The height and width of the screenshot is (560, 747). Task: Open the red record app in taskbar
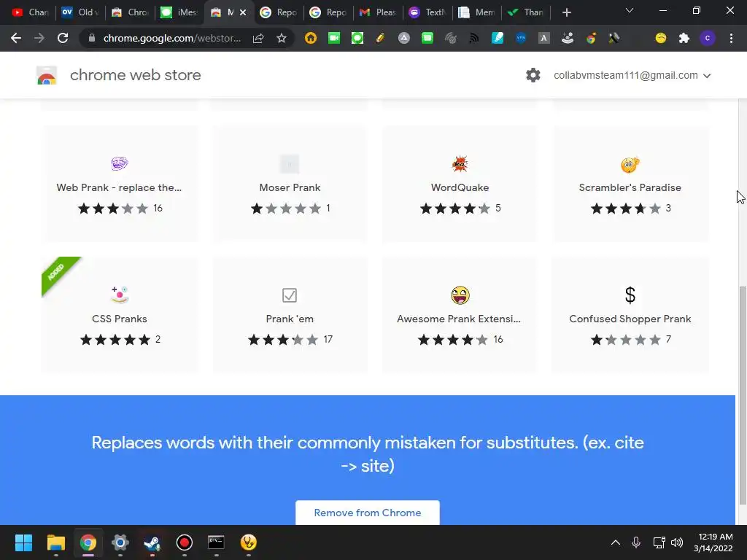[185, 542]
